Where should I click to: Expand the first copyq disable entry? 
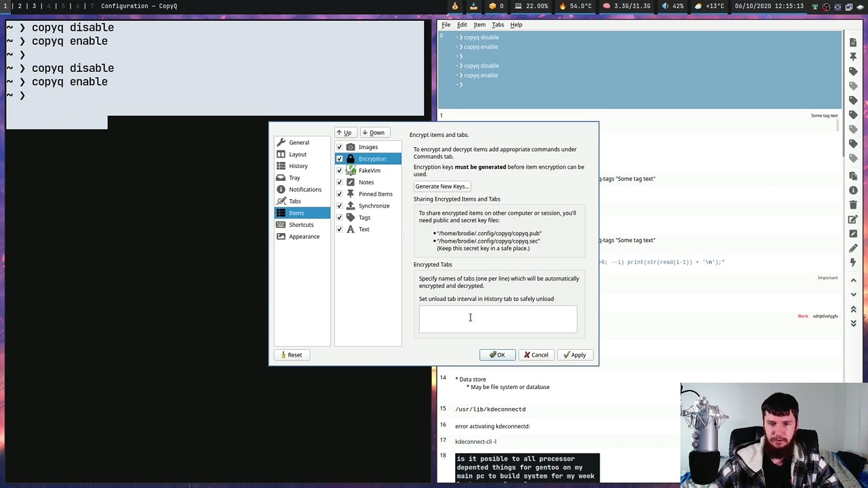(x=457, y=37)
